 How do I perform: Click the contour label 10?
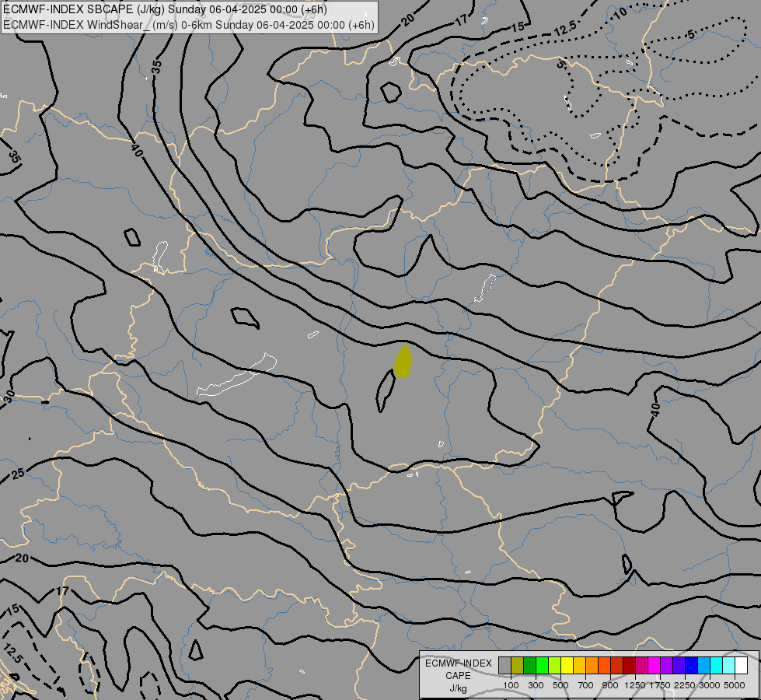(x=620, y=13)
